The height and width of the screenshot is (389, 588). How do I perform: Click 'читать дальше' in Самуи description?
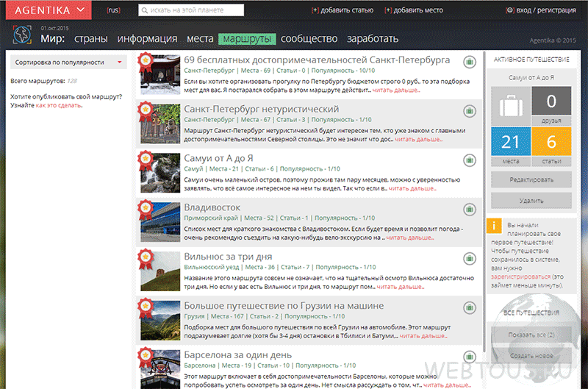tap(412, 188)
